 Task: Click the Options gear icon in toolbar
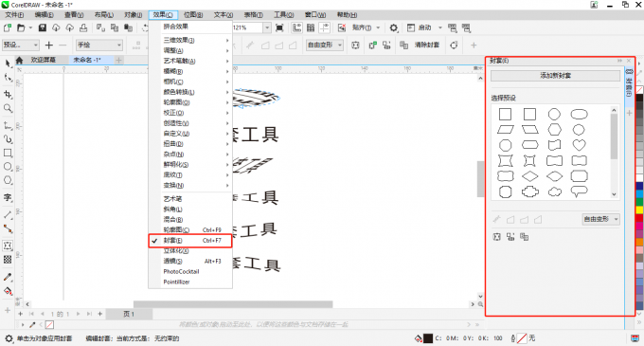[x=393, y=27]
